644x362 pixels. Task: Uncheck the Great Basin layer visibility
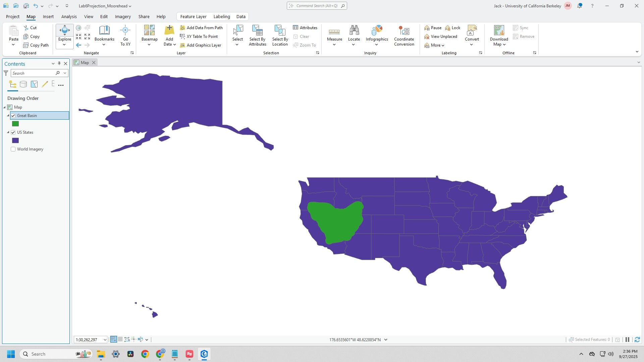13,116
